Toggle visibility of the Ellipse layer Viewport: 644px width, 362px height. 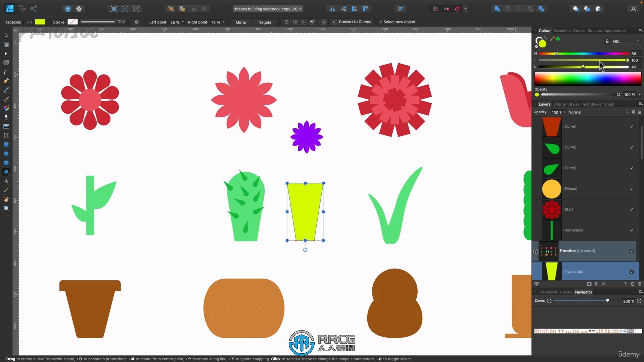click(x=632, y=189)
